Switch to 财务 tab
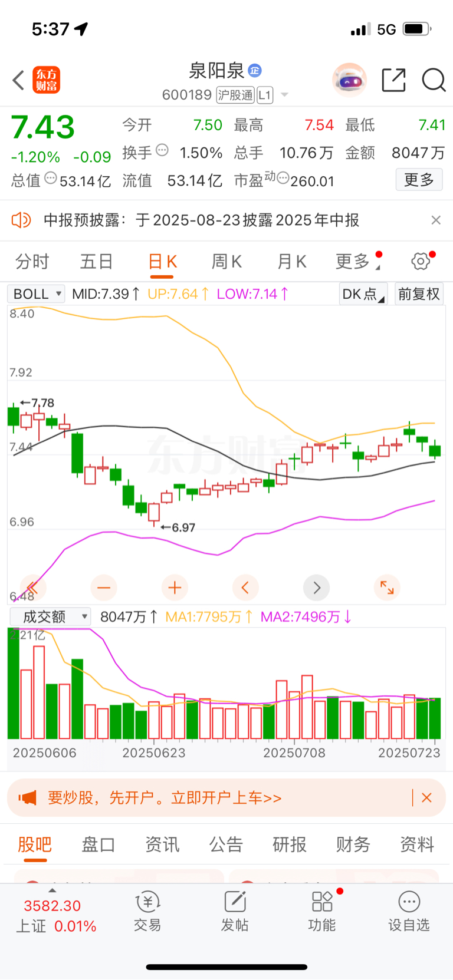The height and width of the screenshot is (980, 453). 353,844
